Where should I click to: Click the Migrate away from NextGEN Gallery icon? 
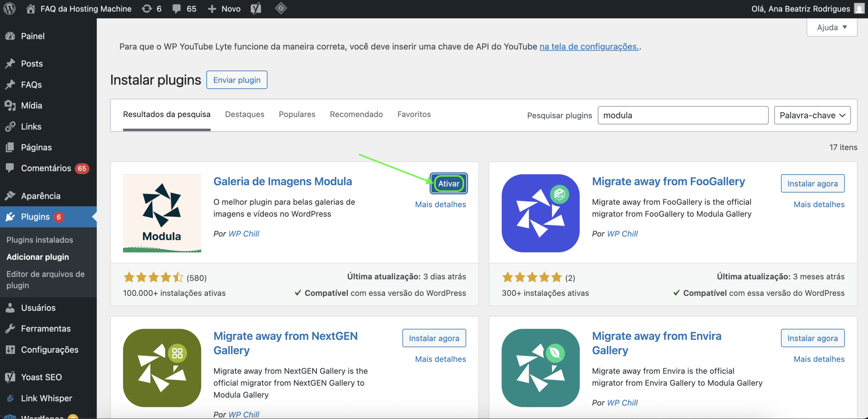click(162, 368)
